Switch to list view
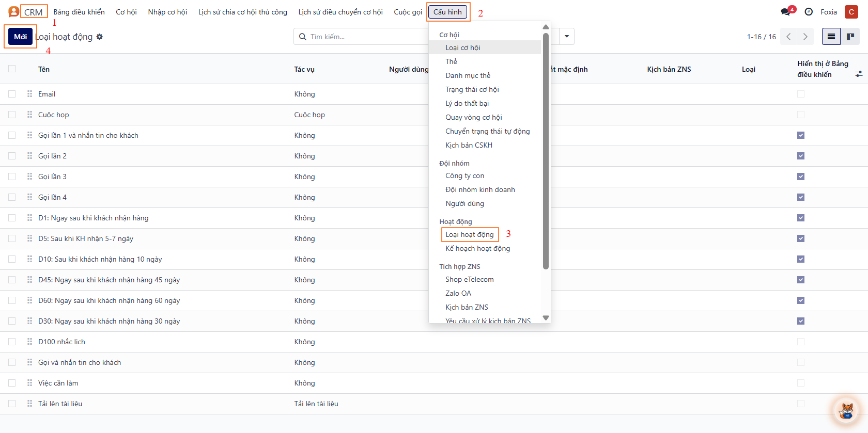The image size is (868, 433). click(831, 37)
